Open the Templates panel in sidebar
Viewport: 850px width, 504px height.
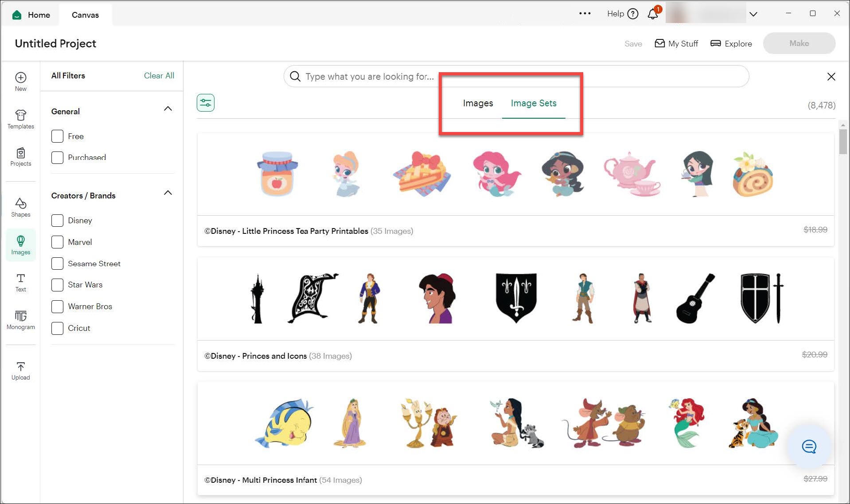[x=20, y=119]
